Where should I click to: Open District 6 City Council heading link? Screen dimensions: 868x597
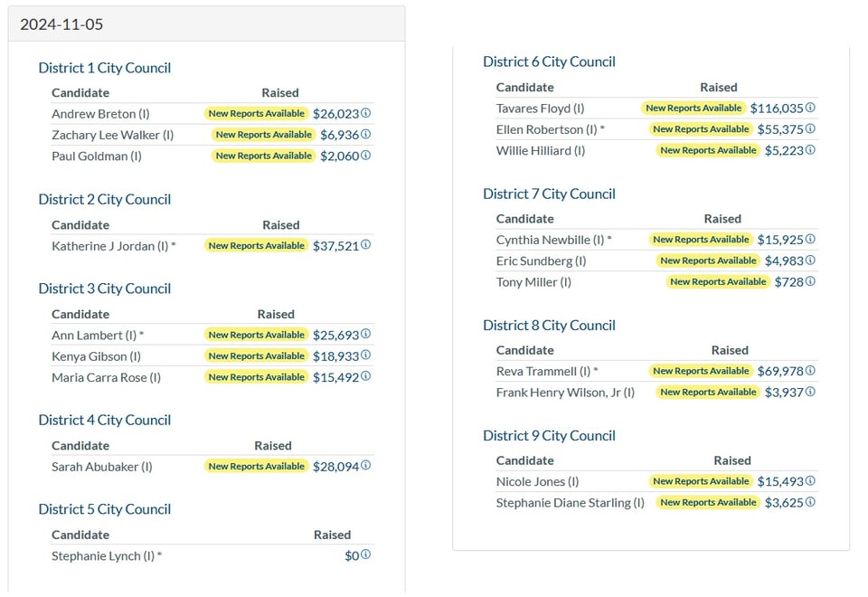tap(549, 62)
